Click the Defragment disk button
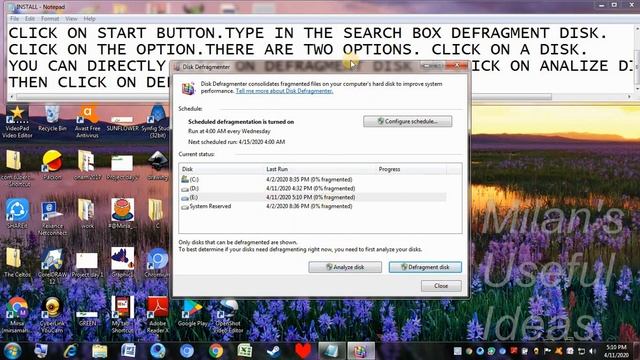The image size is (640, 360). click(425, 267)
